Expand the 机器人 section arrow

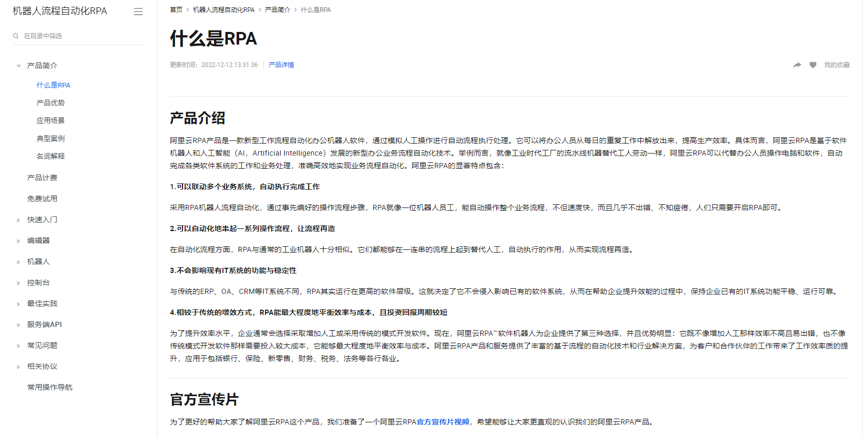pyautogui.click(x=19, y=262)
